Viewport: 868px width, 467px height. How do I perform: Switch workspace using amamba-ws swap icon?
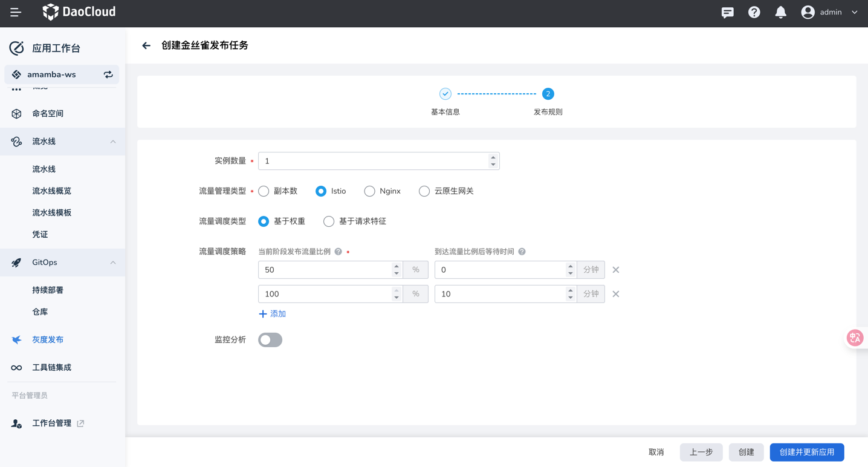[x=108, y=74]
